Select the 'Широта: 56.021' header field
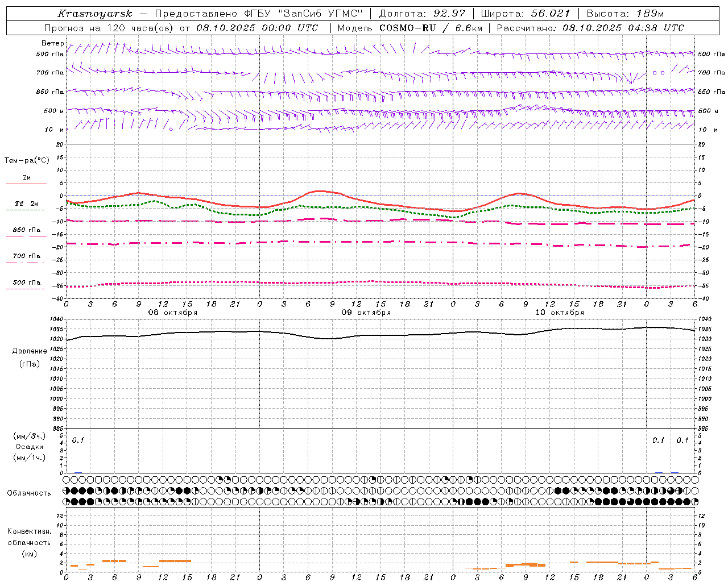 click(526, 14)
